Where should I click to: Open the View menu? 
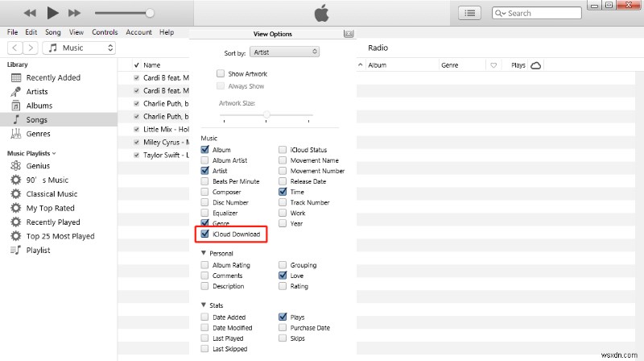tap(76, 32)
